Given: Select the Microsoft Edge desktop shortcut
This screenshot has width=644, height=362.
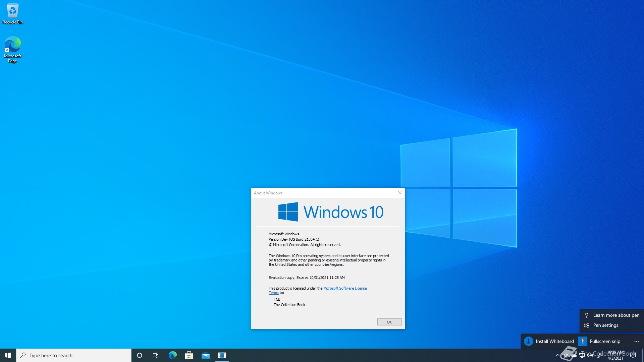Looking at the screenshot, I should pyautogui.click(x=13, y=50).
